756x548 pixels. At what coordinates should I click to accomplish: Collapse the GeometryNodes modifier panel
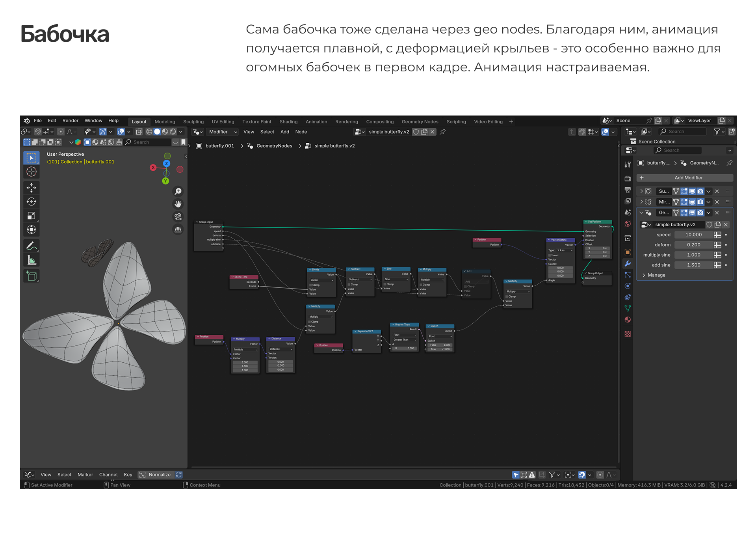click(x=641, y=212)
